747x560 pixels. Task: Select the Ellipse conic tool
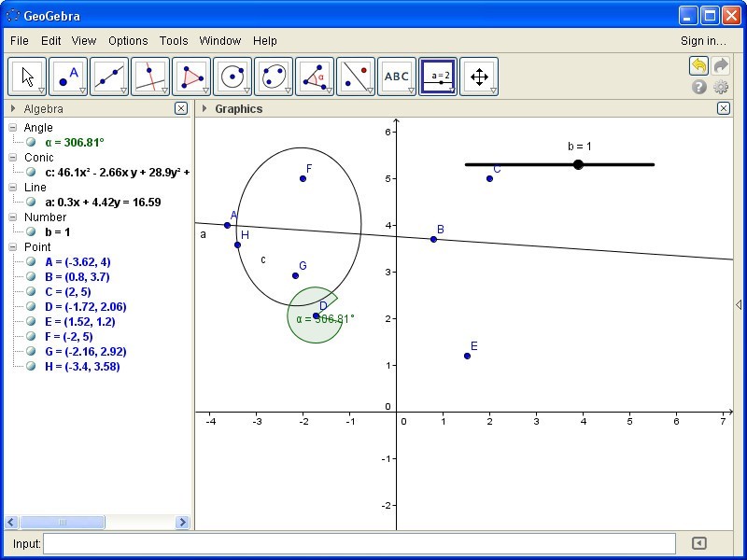click(274, 77)
